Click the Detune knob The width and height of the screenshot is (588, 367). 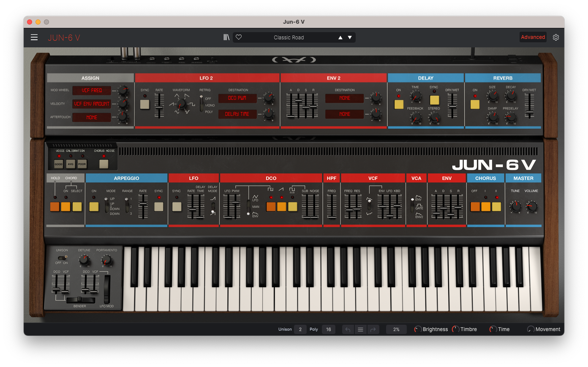pyautogui.click(x=84, y=260)
